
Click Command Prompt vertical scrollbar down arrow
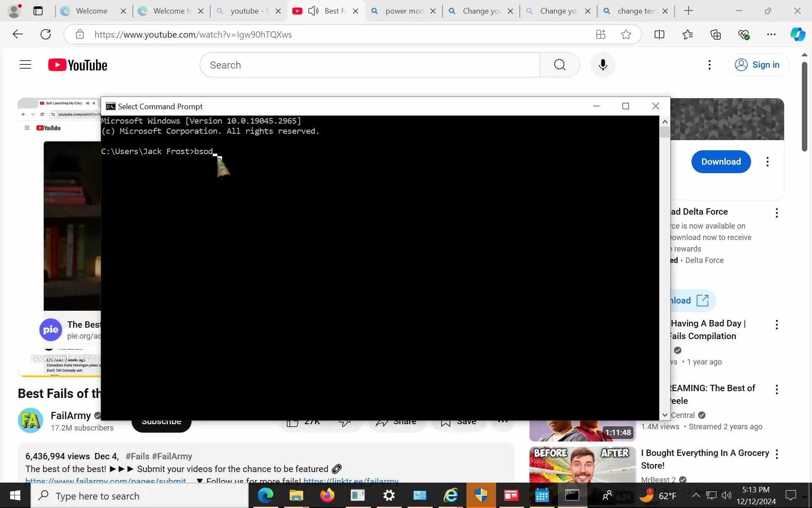665,415
